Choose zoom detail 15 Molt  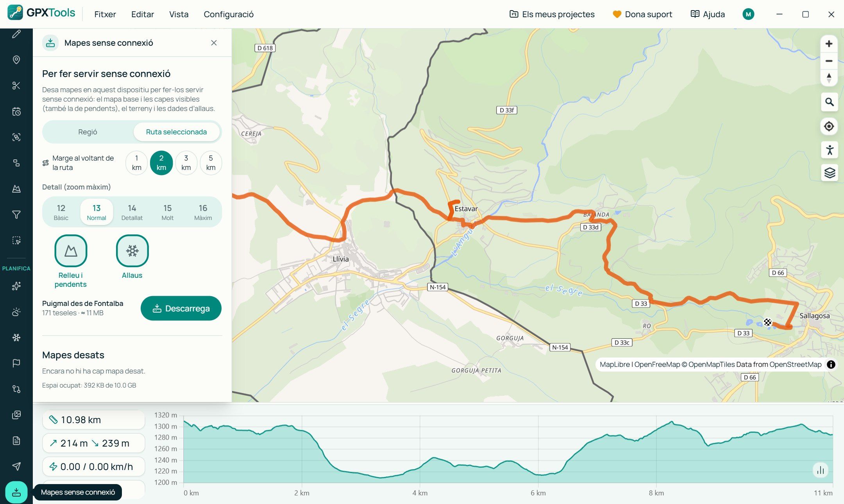[x=168, y=212]
